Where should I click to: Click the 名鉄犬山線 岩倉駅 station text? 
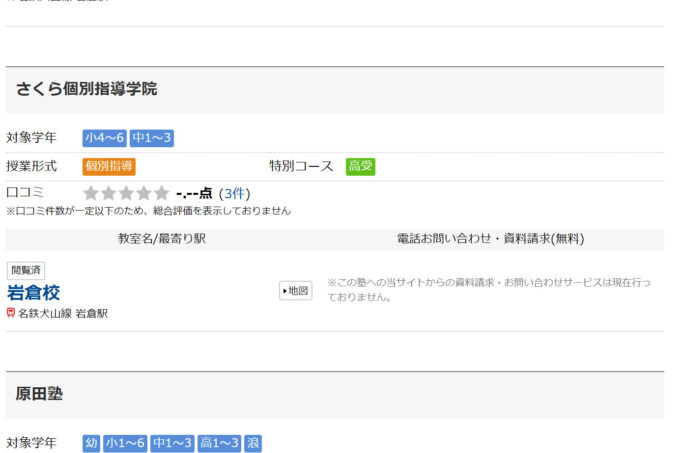(x=63, y=313)
